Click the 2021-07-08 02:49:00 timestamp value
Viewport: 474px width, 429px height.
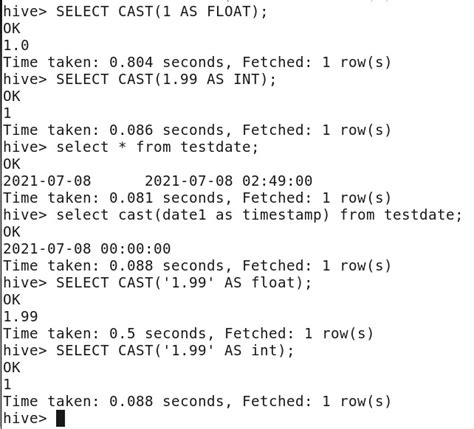228,181
